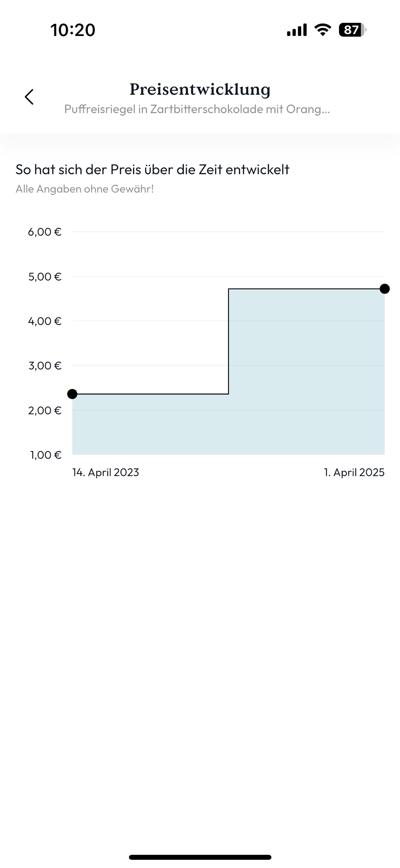This screenshot has height=868, width=400.
Task: Tap the 4,00 € axis label
Action: 45,321
